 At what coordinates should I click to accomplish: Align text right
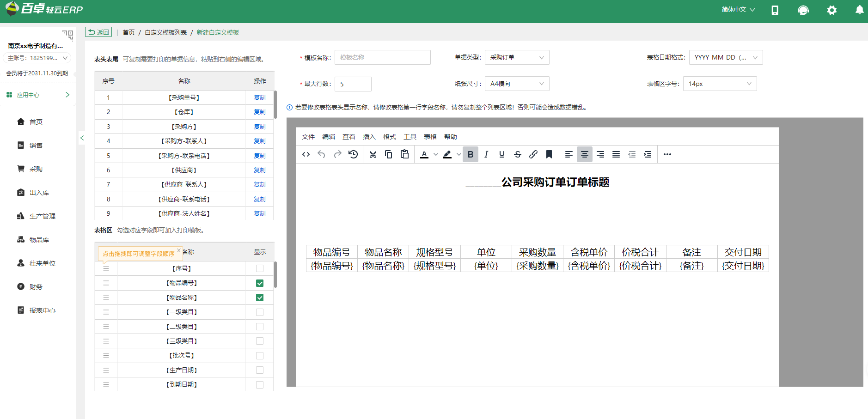600,154
